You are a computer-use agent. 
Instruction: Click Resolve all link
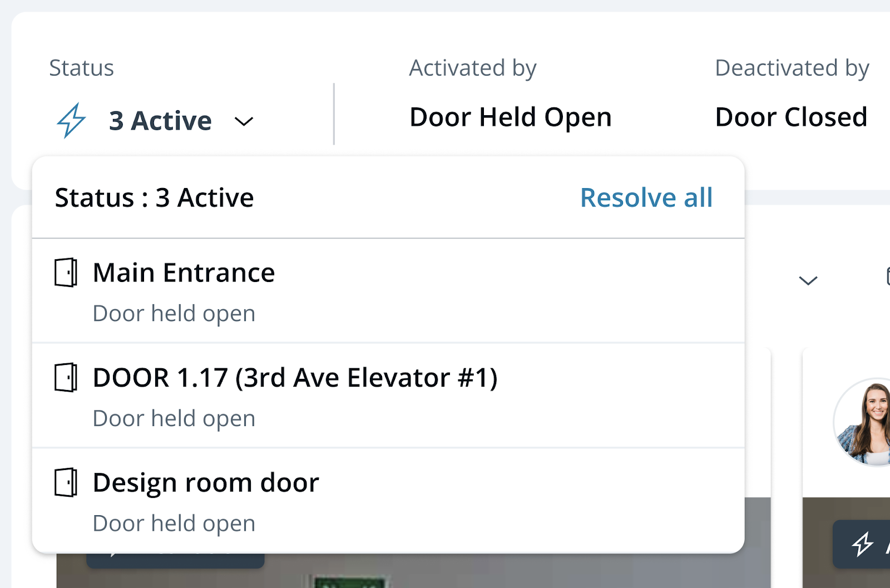click(x=646, y=197)
